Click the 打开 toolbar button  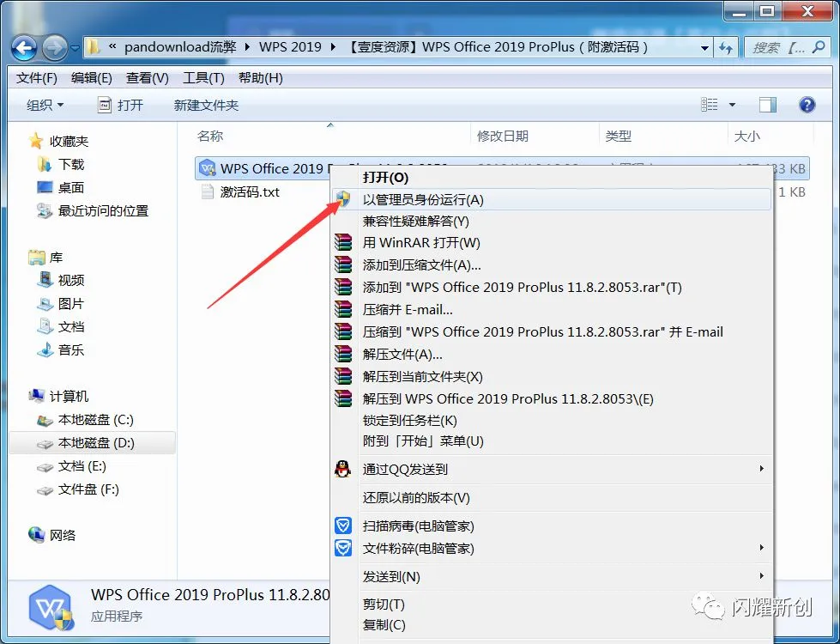(x=120, y=105)
